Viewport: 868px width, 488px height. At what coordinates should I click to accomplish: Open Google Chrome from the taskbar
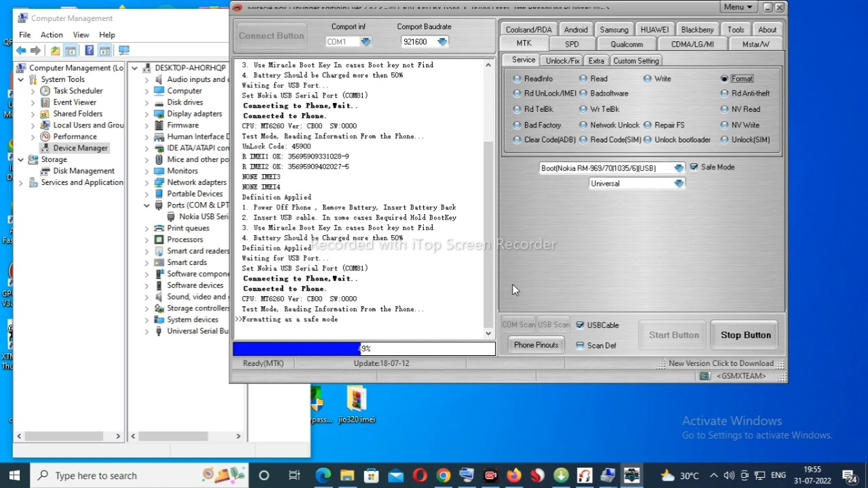[443, 475]
